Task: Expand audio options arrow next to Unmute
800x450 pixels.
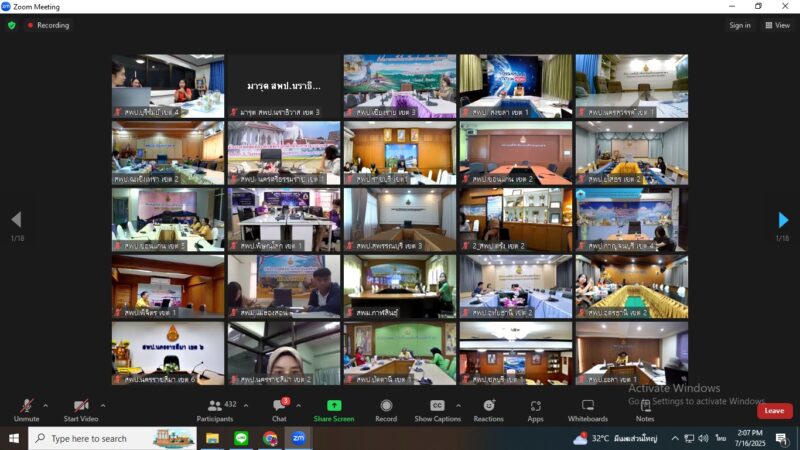Action: [45, 405]
